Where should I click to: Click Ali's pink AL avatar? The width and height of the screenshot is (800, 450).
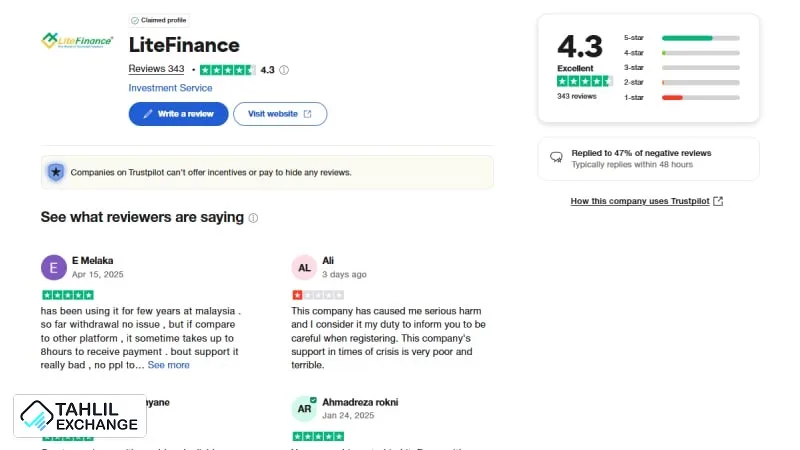pos(304,267)
